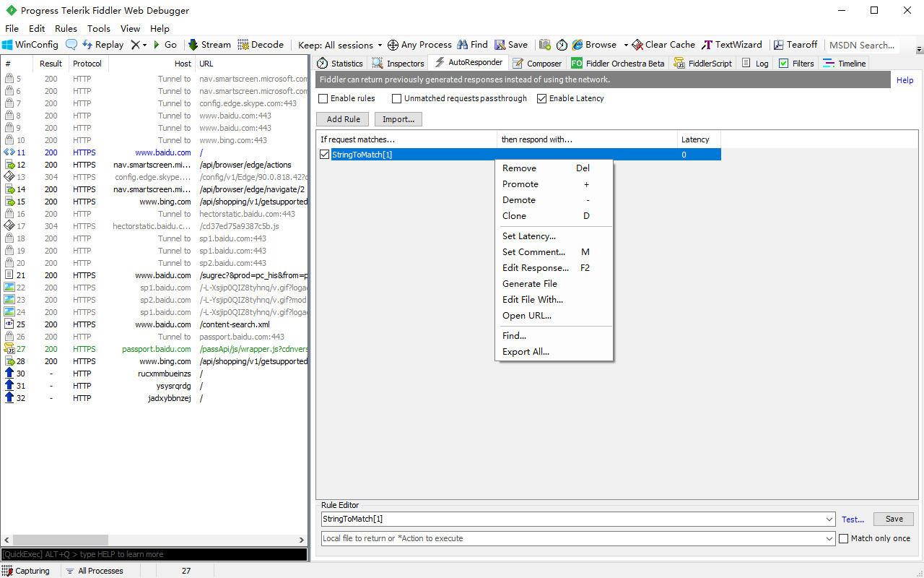
Task: Save sessions using toolbar Save
Action: (x=510, y=45)
